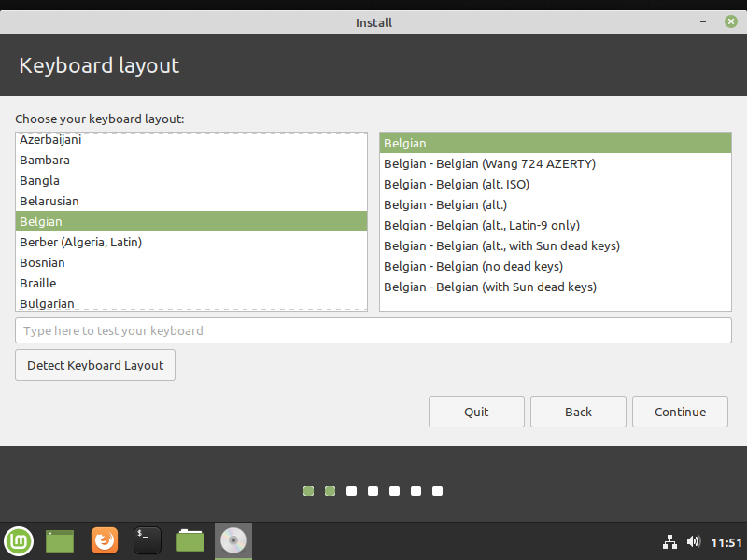Open the 11:51 clock applet
The height and width of the screenshot is (560, 747).
pos(726,542)
